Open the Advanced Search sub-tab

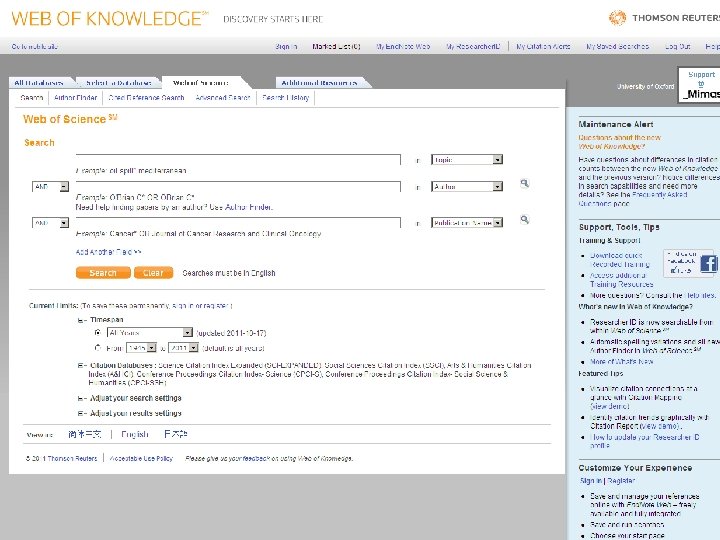pos(223,98)
